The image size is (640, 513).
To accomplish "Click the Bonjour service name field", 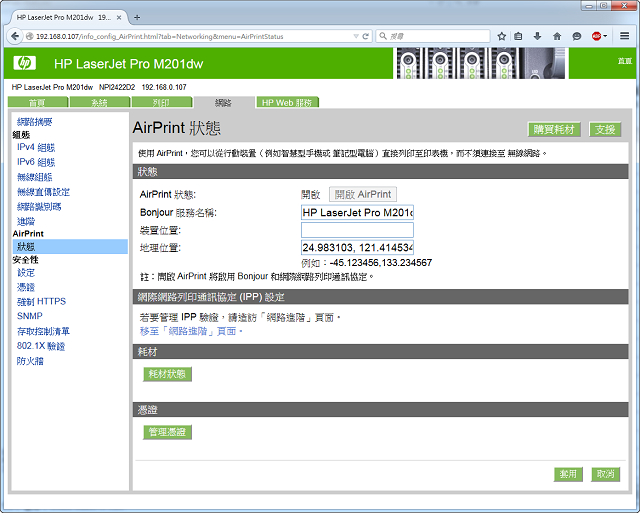I will point(357,212).
